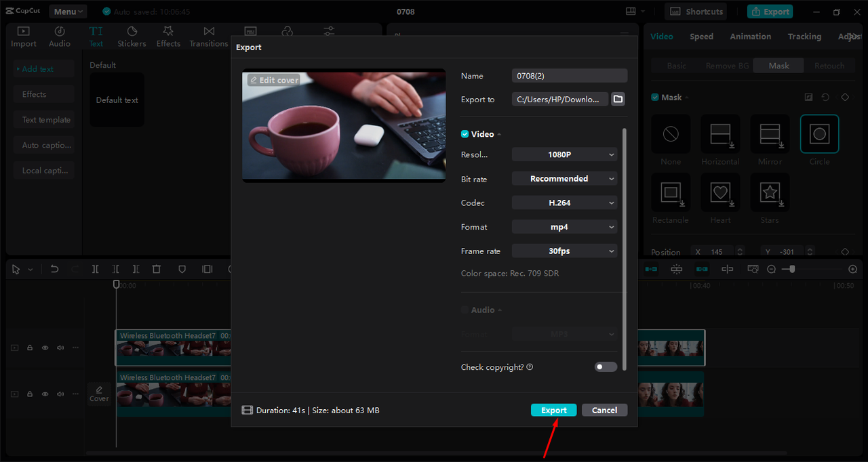Click the undo arrow in timeline toolbar
Viewport: 868px width, 462px height.
point(55,269)
